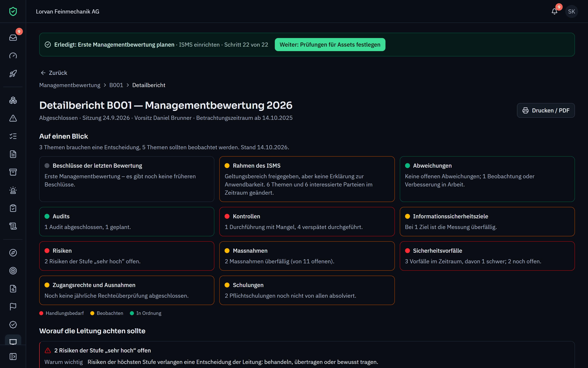This screenshot has height=368, width=588.
Task: Click the In Ordnung legend green dot
Action: pos(132,313)
